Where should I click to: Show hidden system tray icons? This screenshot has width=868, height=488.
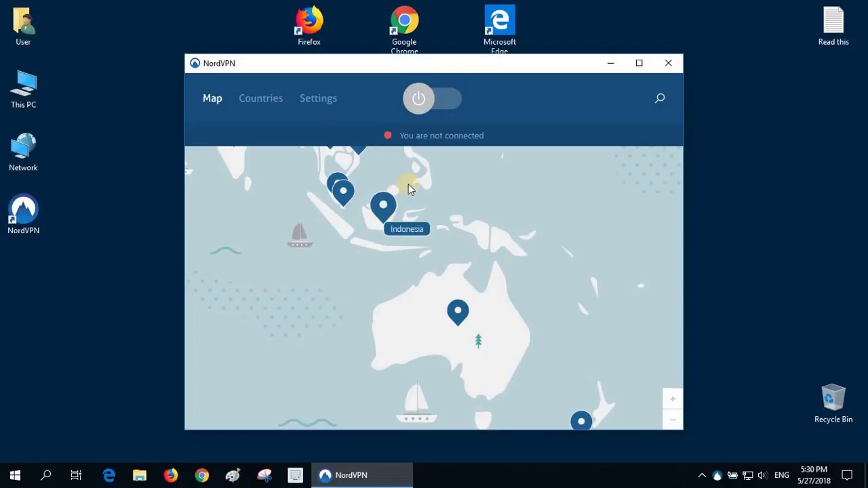702,475
